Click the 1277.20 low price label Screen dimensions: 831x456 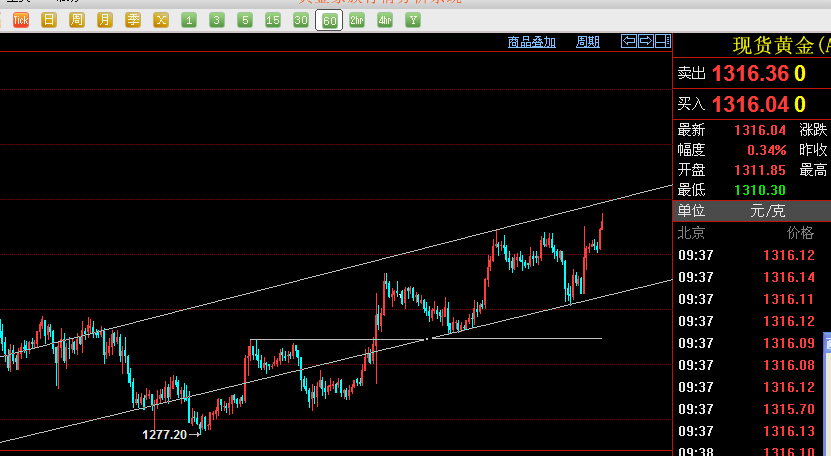click(x=165, y=435)
